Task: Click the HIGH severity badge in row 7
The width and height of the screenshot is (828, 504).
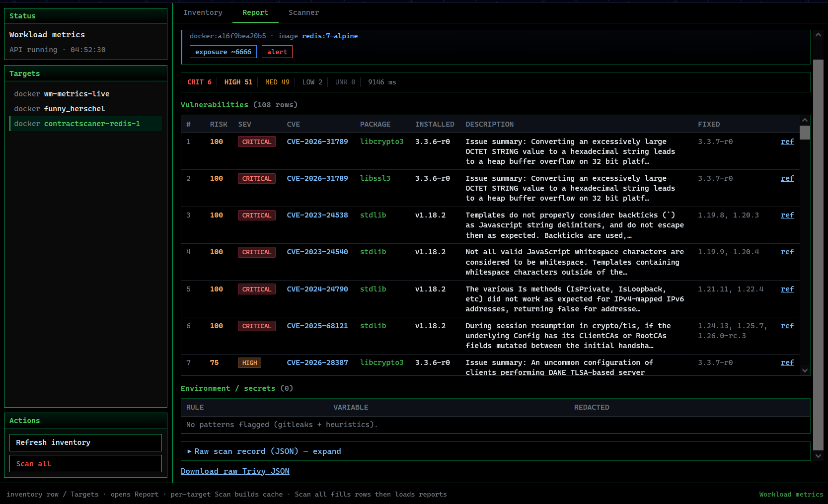Action: click(x=249, y=363)
